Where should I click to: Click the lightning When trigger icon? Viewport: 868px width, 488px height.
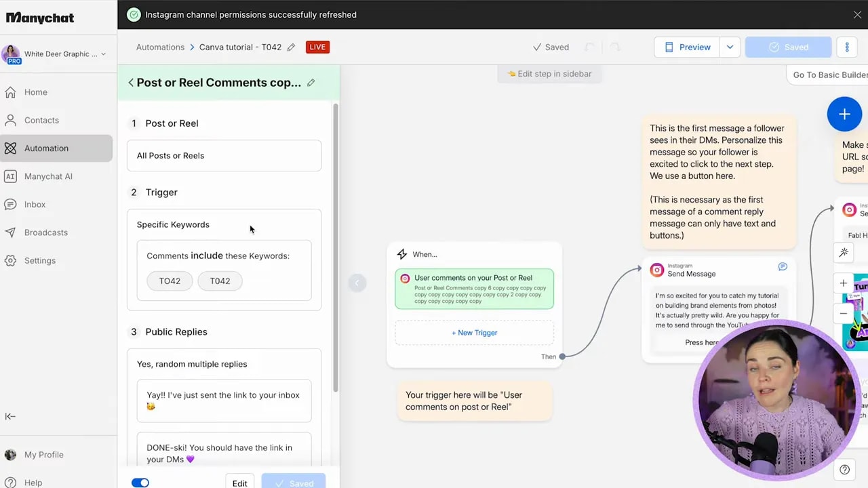402,254
